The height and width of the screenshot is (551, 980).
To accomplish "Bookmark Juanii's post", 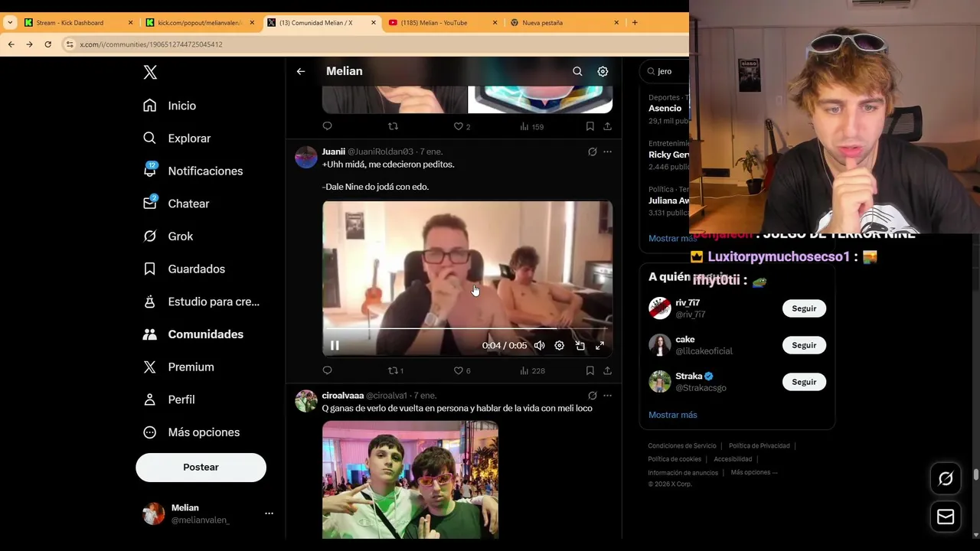I will click(590, 370).
